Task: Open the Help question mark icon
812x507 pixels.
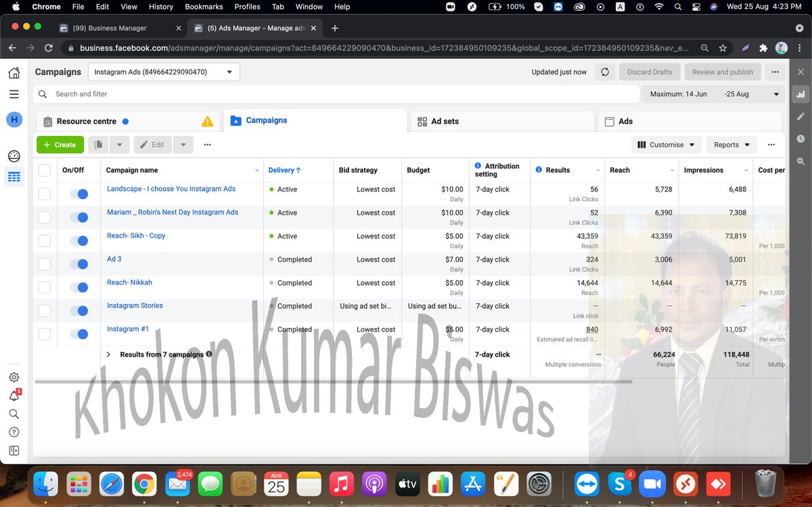Action: click(14, 432)
